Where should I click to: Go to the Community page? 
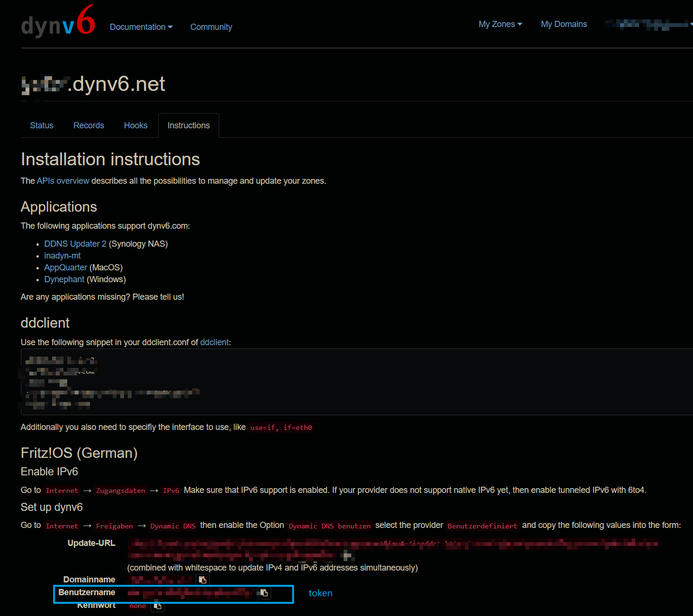[x=211, y=27]
